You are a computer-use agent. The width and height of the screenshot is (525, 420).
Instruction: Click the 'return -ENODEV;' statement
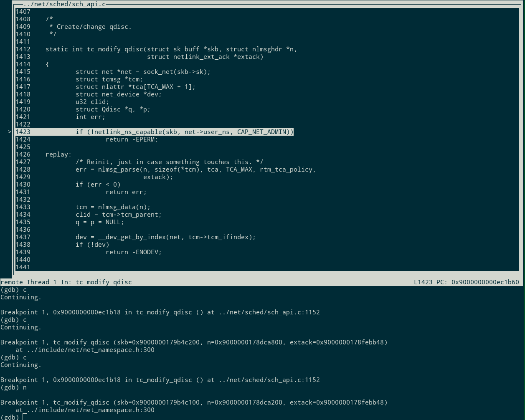tap(133, 252)
